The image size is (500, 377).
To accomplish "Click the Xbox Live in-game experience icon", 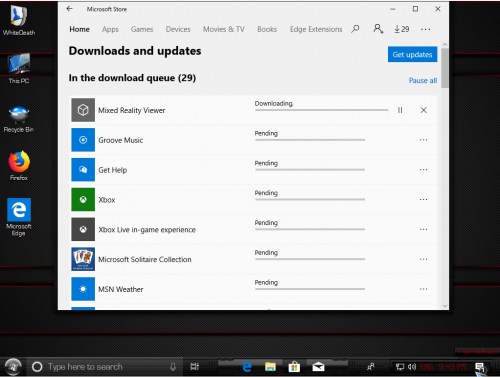I will tap(83, 229).
